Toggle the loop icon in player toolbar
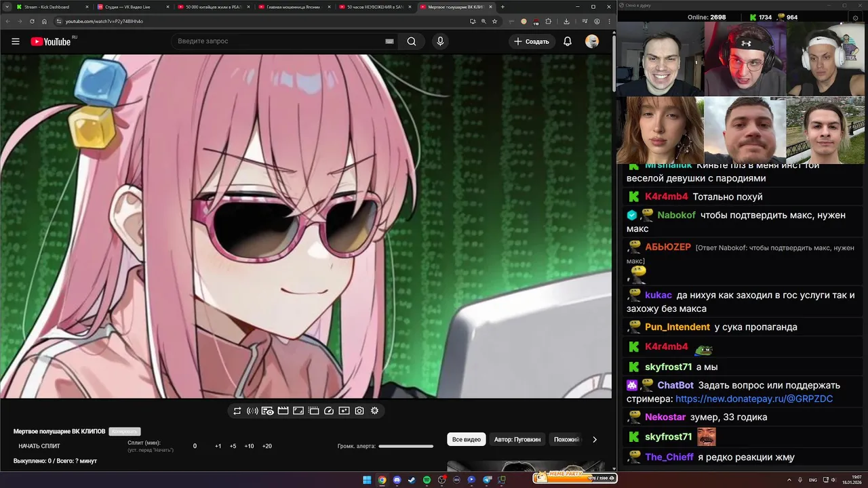This screenshot has width=868, height=488. [x=237, y=411]
